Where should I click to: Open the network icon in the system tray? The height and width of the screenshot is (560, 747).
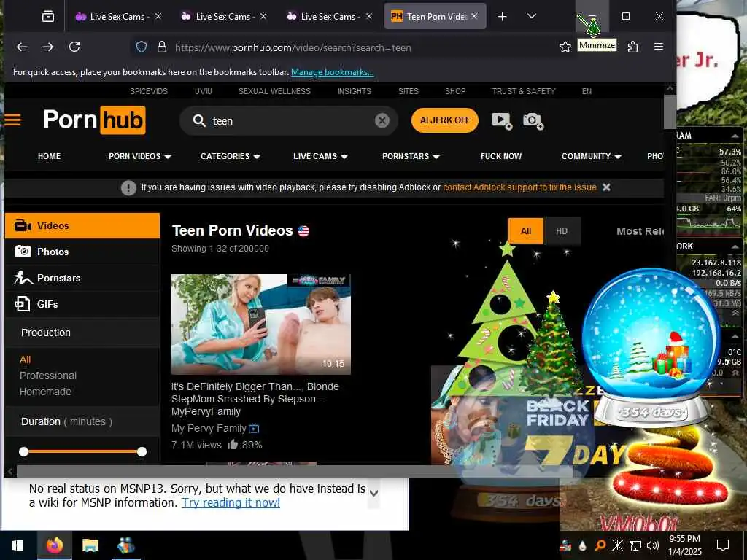pos(635,545)
